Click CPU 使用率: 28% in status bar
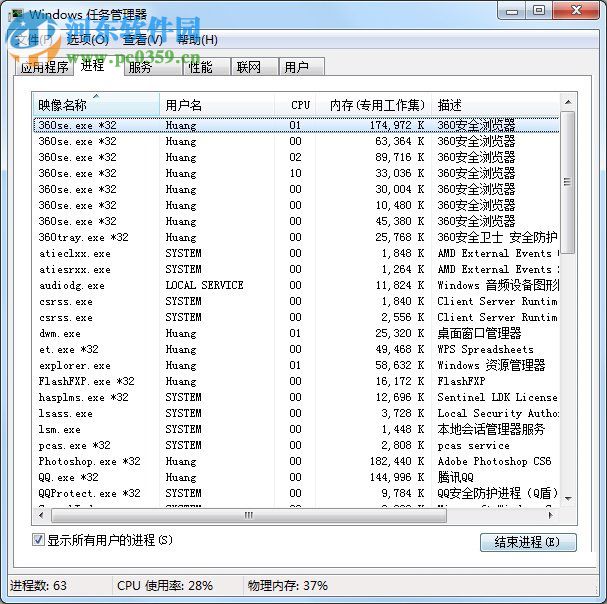Image resolution: width=607 pixels, height=604 pixels. [165, 585]
